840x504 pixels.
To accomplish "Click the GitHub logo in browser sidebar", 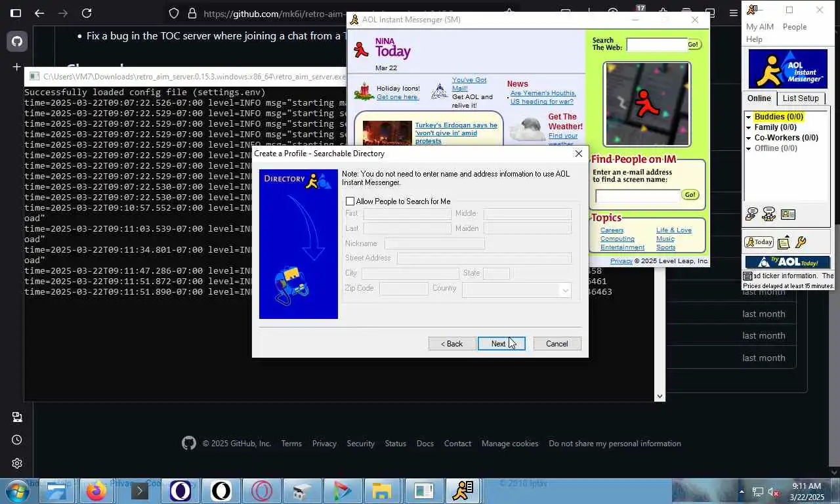I will [x=16, y=41].
